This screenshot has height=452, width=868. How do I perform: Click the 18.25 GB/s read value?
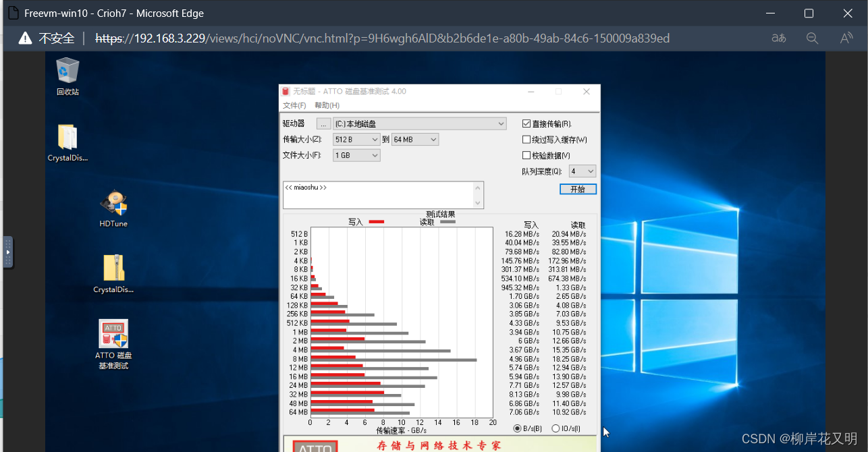569,359
